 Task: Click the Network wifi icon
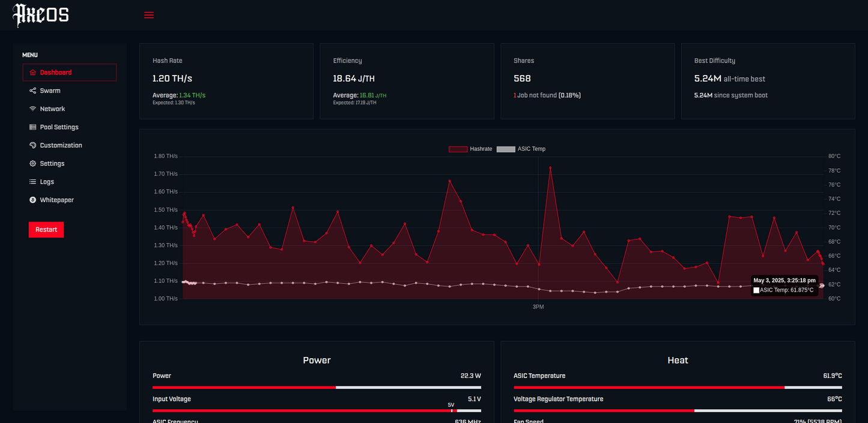coord(33,109)
